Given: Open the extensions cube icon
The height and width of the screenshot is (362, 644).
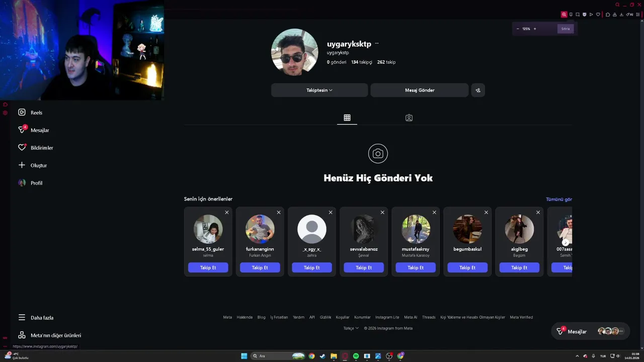Looking at the screenshot, I should 608,15.
